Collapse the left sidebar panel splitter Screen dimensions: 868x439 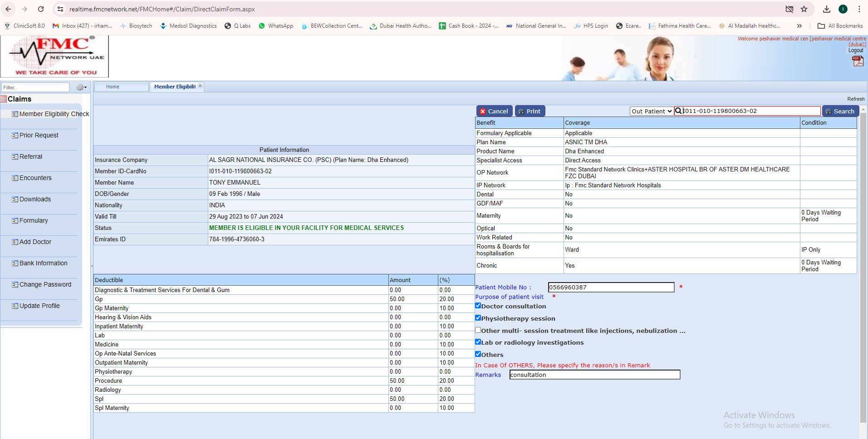92,266
